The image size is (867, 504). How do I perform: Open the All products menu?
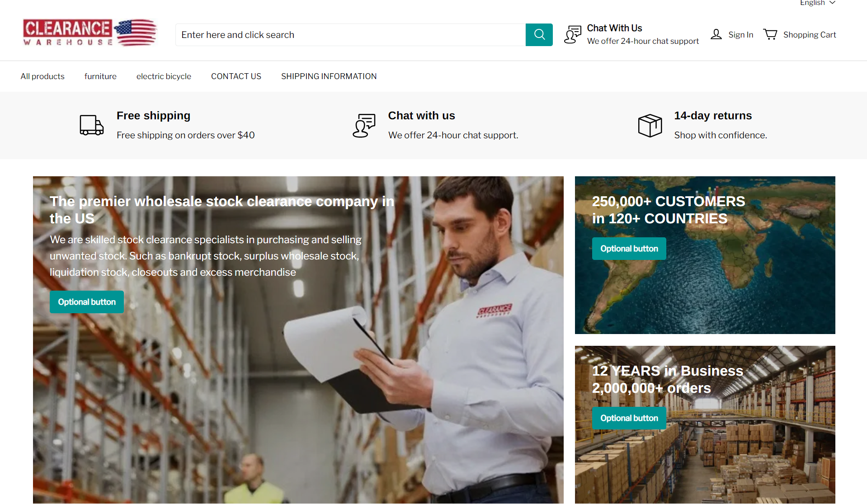[42, 76]
